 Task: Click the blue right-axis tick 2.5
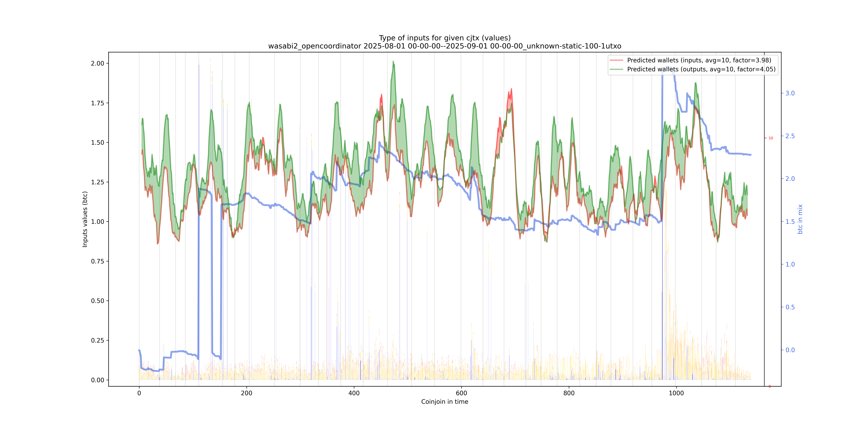click(x=790, y=136)
